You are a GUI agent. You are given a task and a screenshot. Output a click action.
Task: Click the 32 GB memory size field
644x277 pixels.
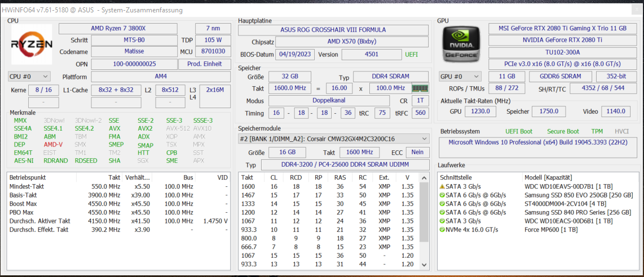pos(289,77)
